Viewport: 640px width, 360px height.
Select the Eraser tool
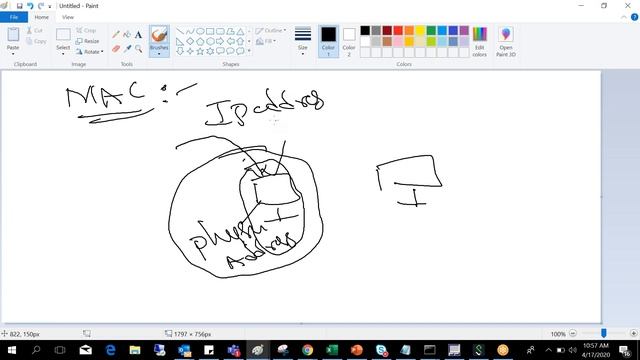tap(116, 49)
